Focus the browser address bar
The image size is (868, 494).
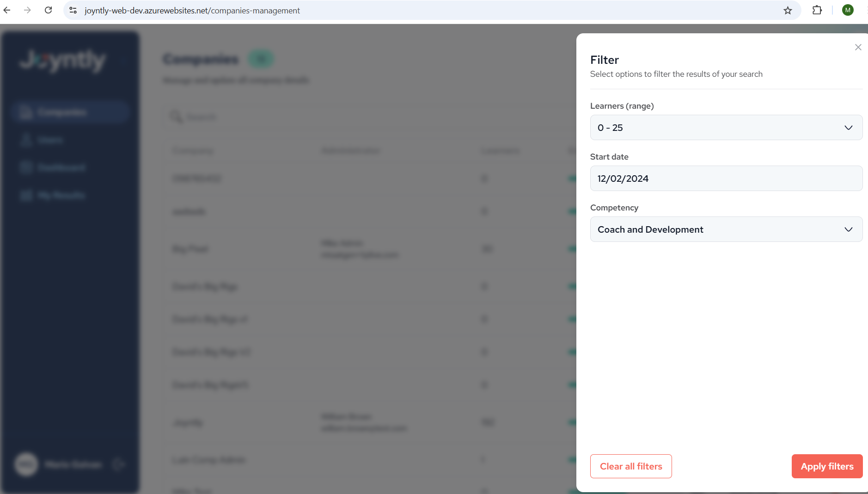pyautogui.click(x=416, y=10)
